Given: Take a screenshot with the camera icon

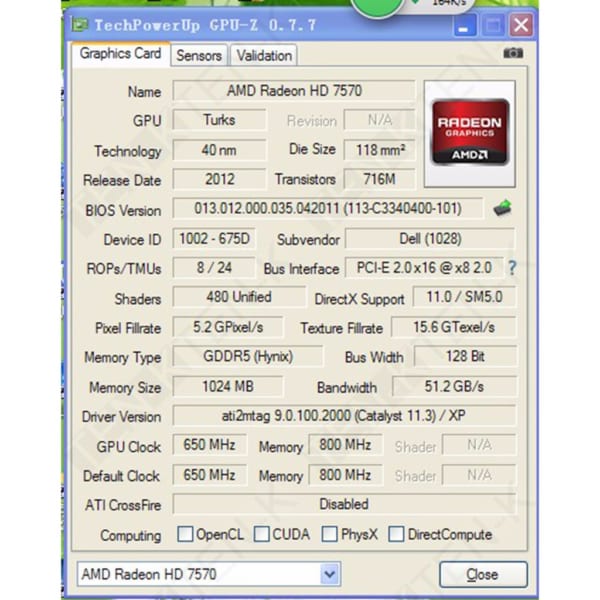Looking at the screenshot, I should 513,54.
